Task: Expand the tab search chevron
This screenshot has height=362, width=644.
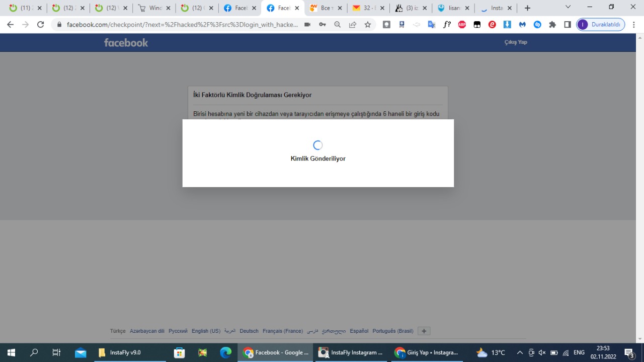Action: click(568, 7)
